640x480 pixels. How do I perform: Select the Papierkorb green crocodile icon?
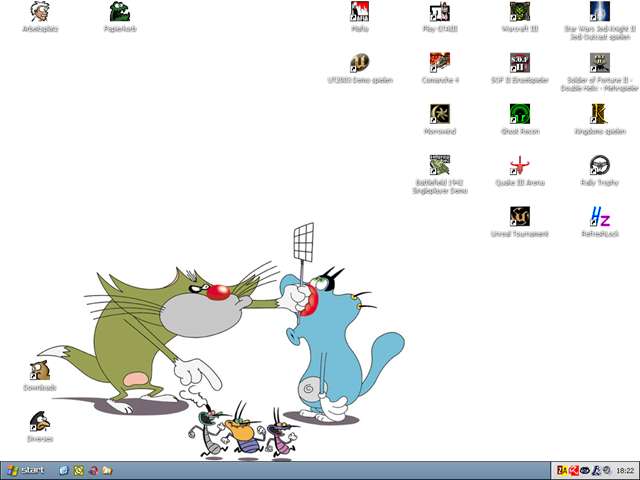pos(120,12)
